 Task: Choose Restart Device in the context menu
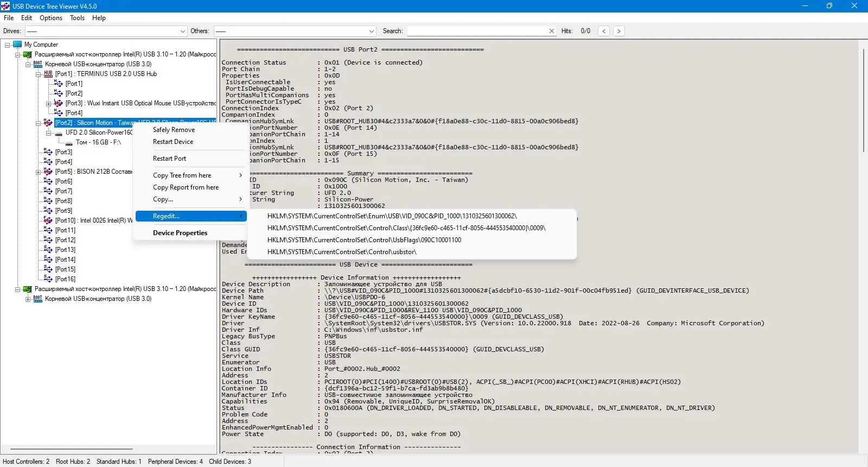coord(190,142)
